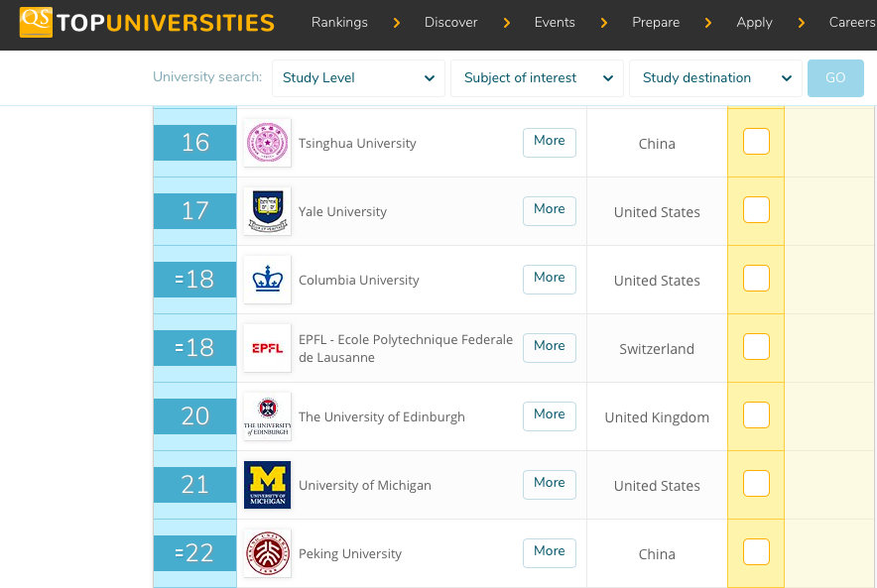The width and height of the screenshot is (877, 588).
Task: Open the Rankings menu
Action: coord(339,23)
